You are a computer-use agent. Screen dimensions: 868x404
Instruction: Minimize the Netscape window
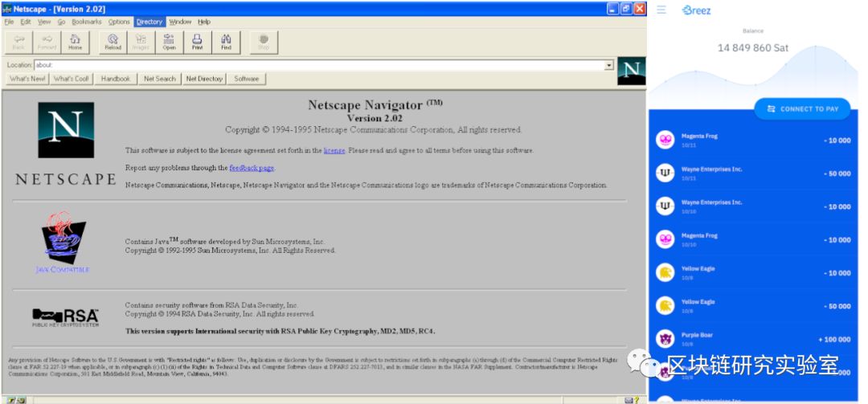coord(612,9)
